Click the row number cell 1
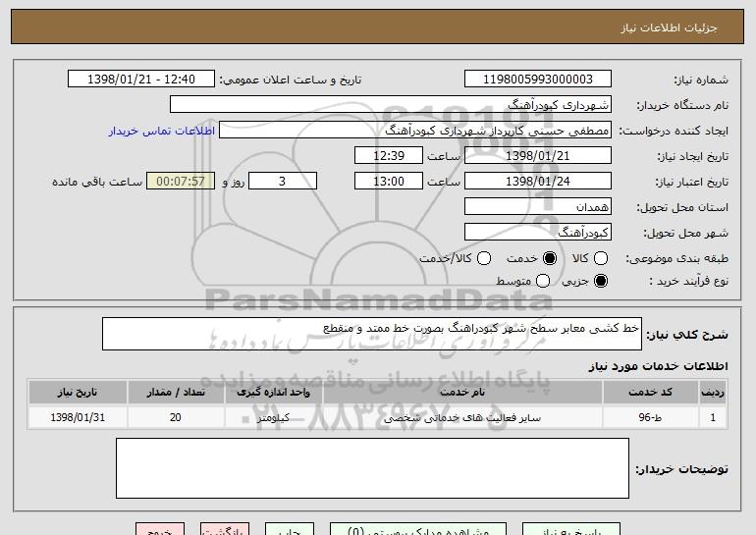Viewport: 756px width, 535px height. point(713,417)
